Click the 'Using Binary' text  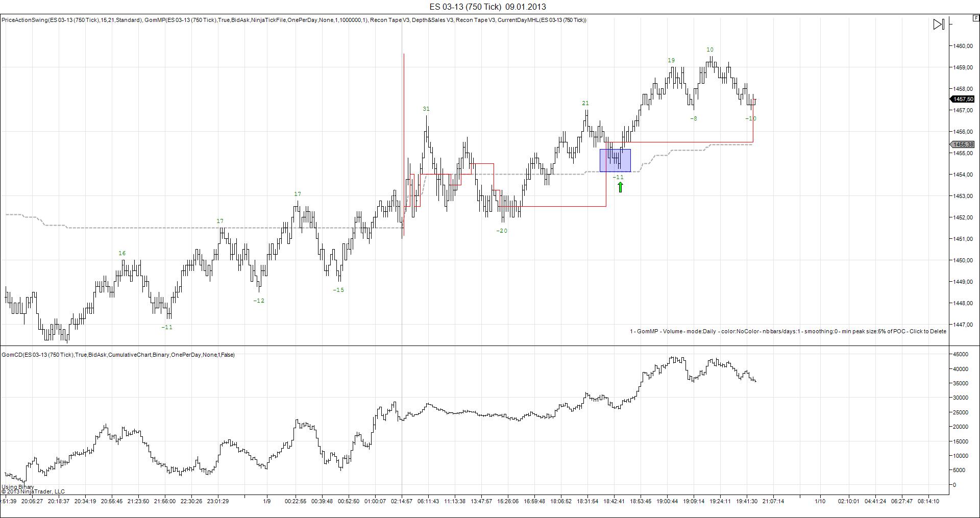18,487
